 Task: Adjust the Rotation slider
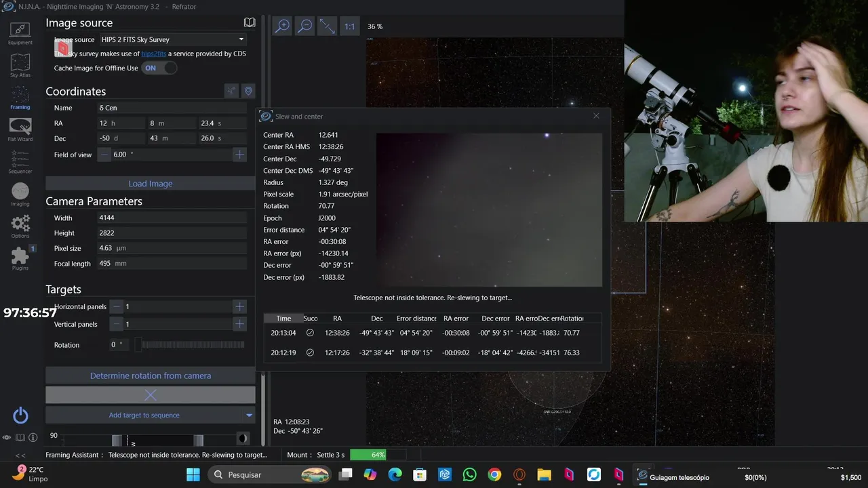pyautogui.click(x=189, y=345)
